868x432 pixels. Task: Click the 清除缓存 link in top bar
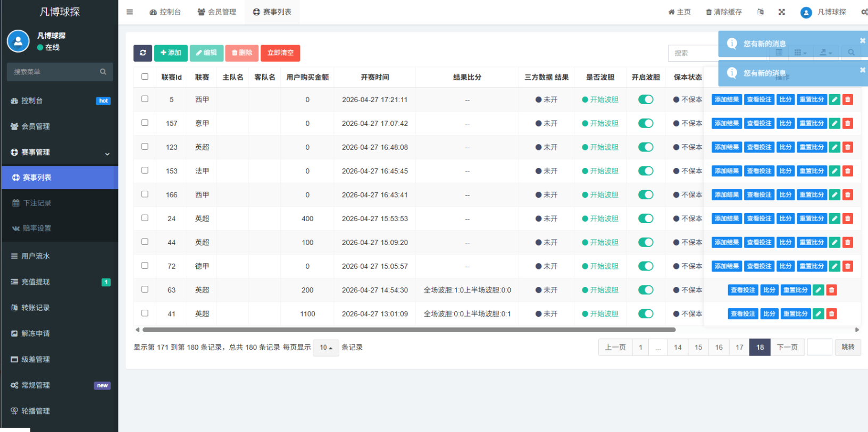[723, 12]
